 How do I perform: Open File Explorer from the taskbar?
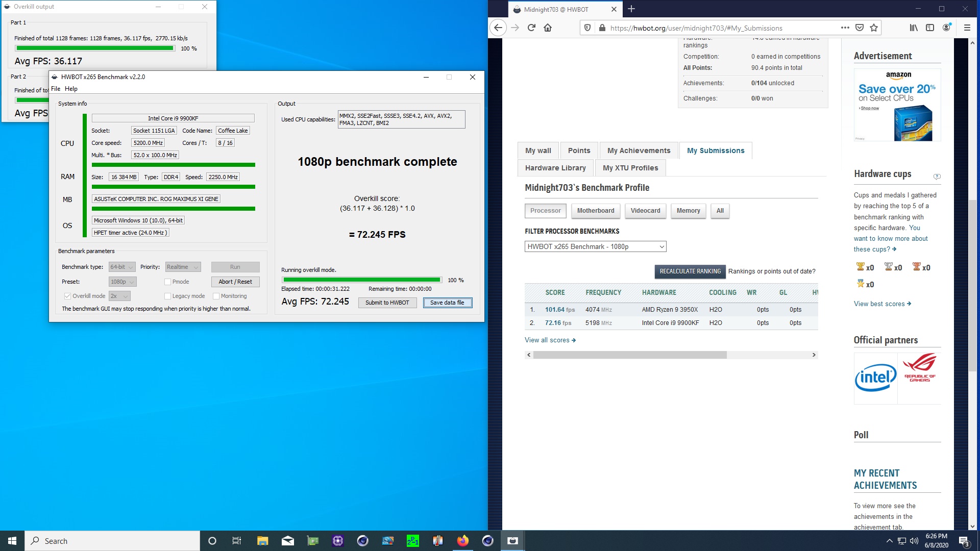click(262, 541)
